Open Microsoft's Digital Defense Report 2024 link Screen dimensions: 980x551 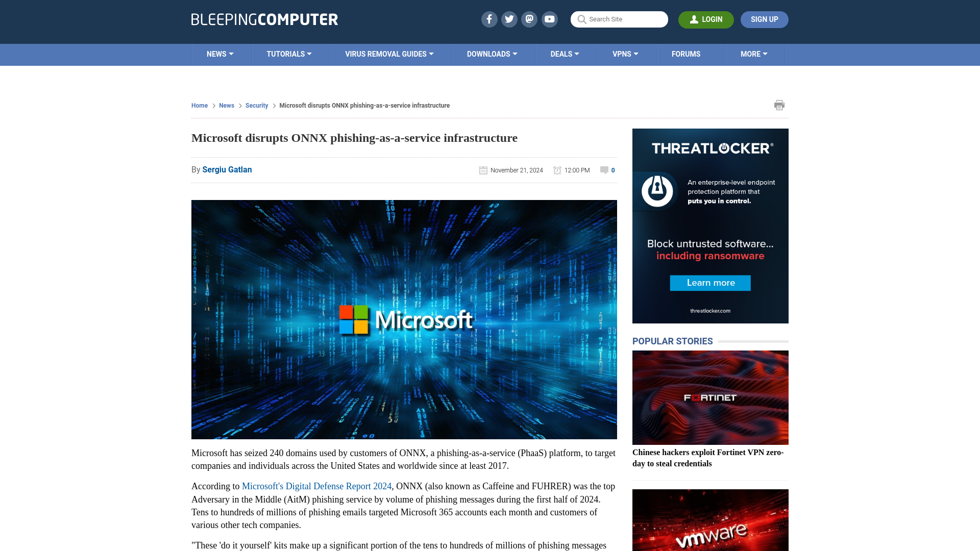click(316, 486)
